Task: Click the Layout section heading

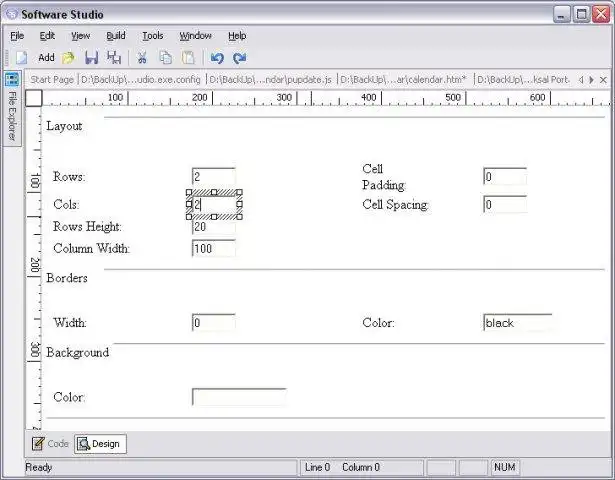Action: click(64, 126)
